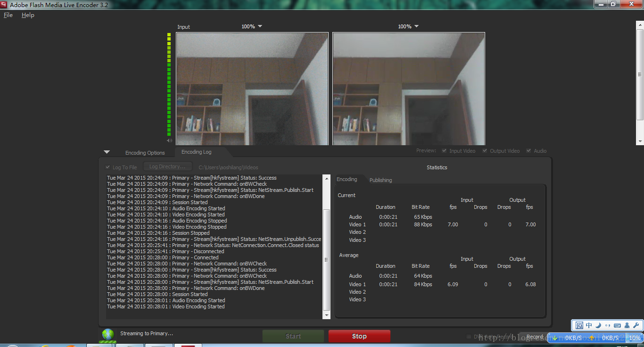644x347 pixels.
Task: Click the red Stop button
Action: [359, 336]
